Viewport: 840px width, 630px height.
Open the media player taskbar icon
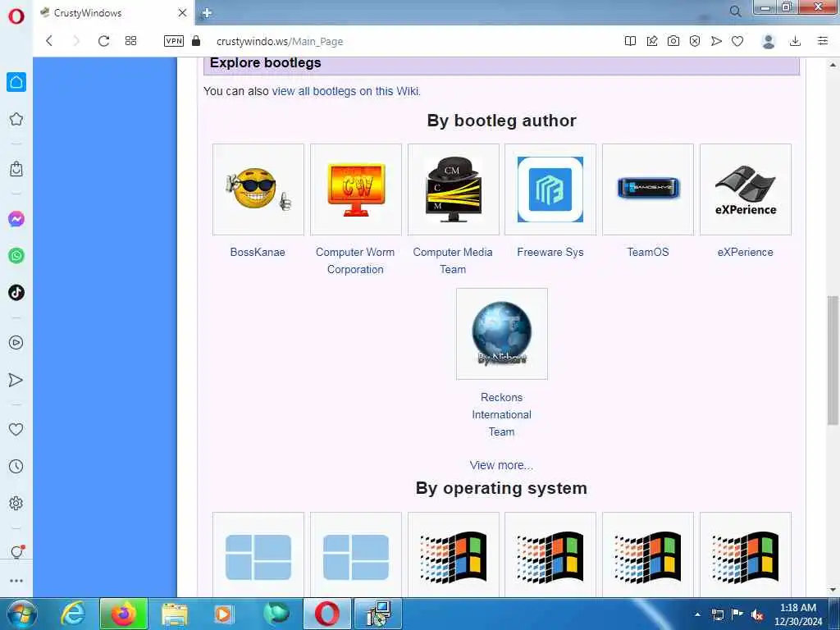pos(225,614)
